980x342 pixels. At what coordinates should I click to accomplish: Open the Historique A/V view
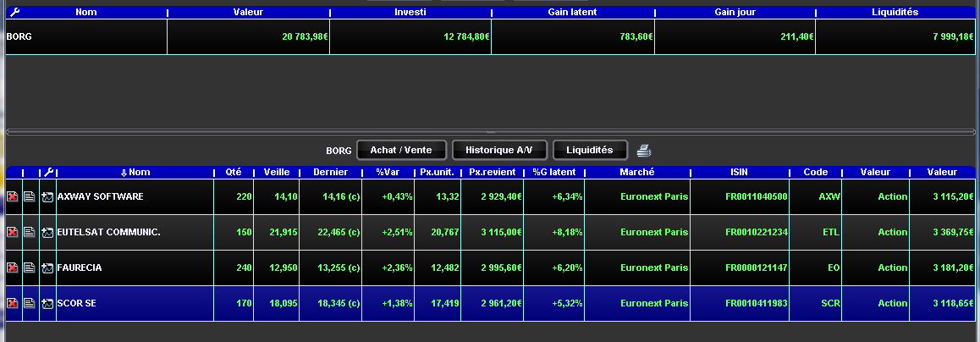(x=500, y=150)
